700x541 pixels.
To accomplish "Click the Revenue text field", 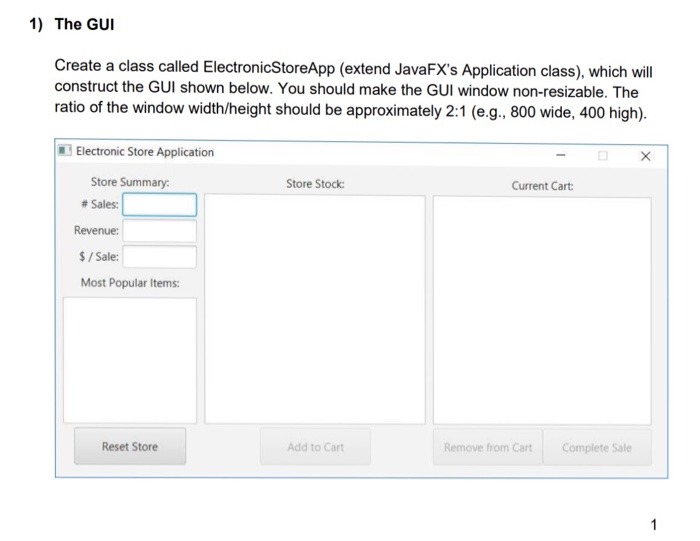I will click(159, 231).
